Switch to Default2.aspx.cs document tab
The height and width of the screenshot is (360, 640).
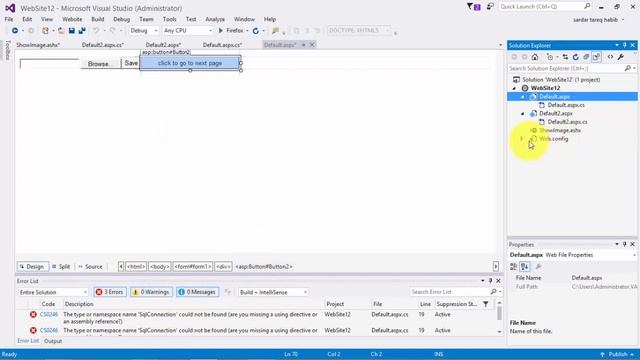[103, 45]
